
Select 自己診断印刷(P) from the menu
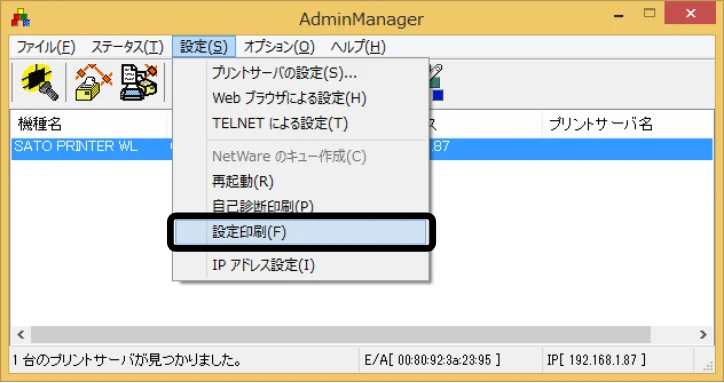coord(301,206)
